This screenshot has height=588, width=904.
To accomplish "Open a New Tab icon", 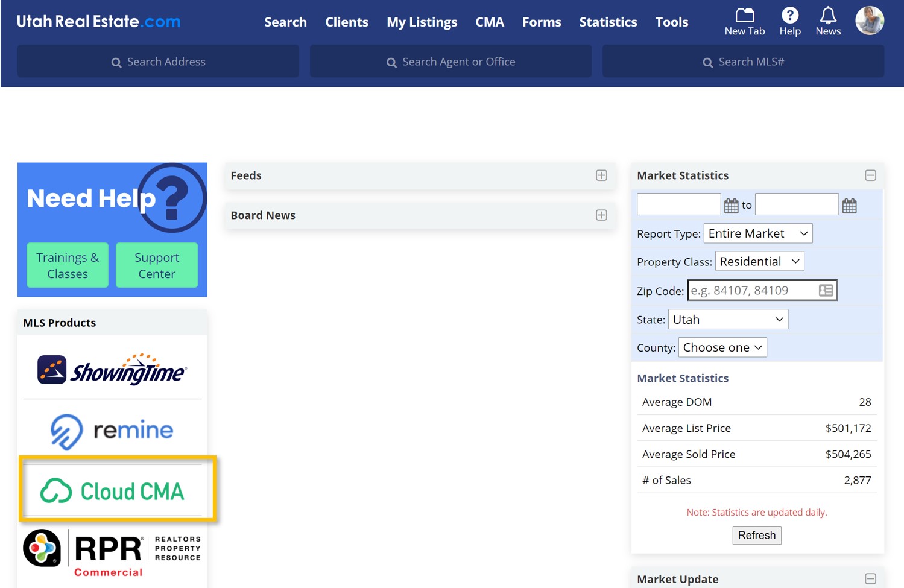I will point(744,15).
